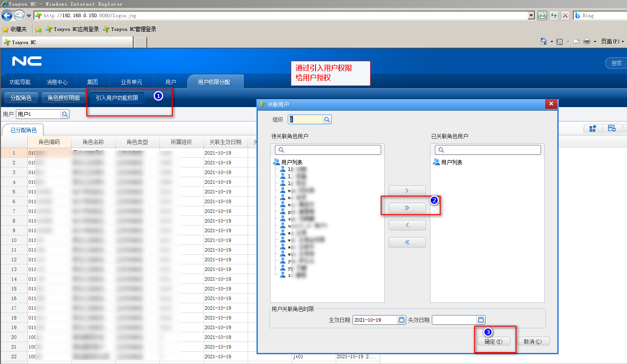The width and height of the screenshot is (627, 364).
Task: Switch to the 功能导航 tab
Action: [x=20, y=82]
